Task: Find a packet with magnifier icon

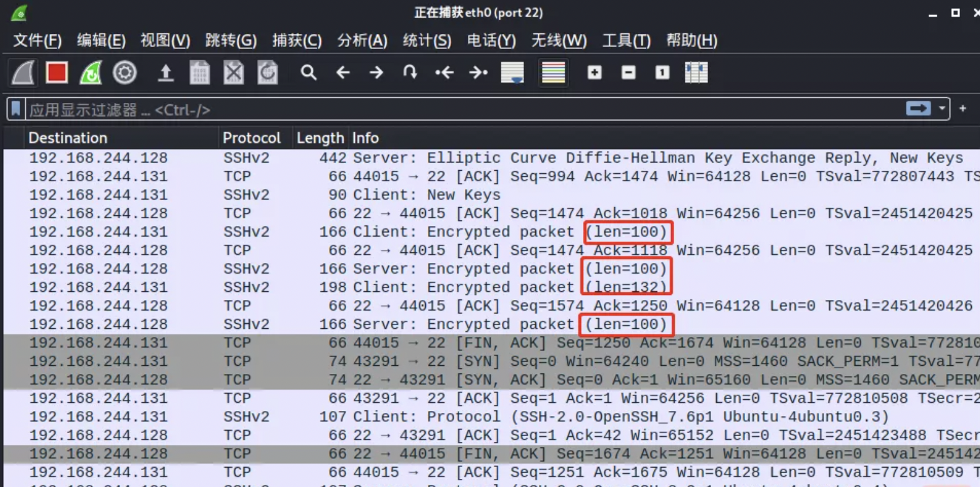Action: [308, 73]
